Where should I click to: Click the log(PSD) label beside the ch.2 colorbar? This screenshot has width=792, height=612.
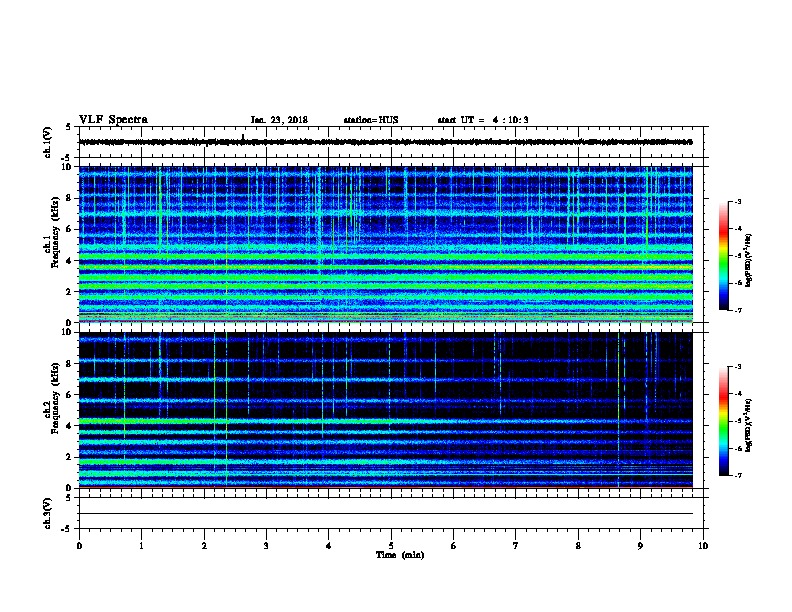coord(748,425)
